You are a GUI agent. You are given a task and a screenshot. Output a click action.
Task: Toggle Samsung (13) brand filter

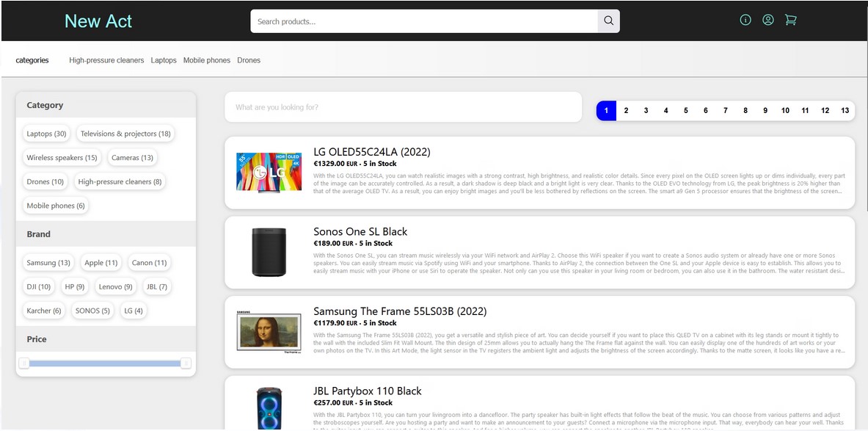(x=48, y=263)
